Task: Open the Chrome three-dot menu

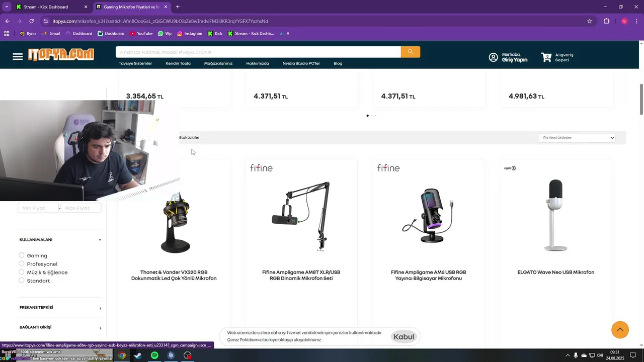Action: [636, 21]
